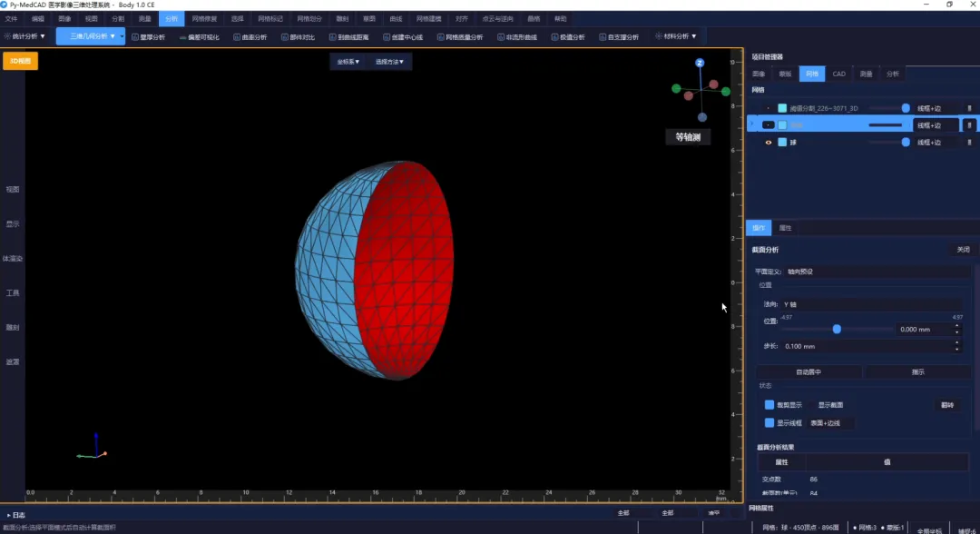This screenshot has width=980, height=534.
Task: Click opacity slider of 球 mesh
Action: pyautogui.click(x=889, y=143)
